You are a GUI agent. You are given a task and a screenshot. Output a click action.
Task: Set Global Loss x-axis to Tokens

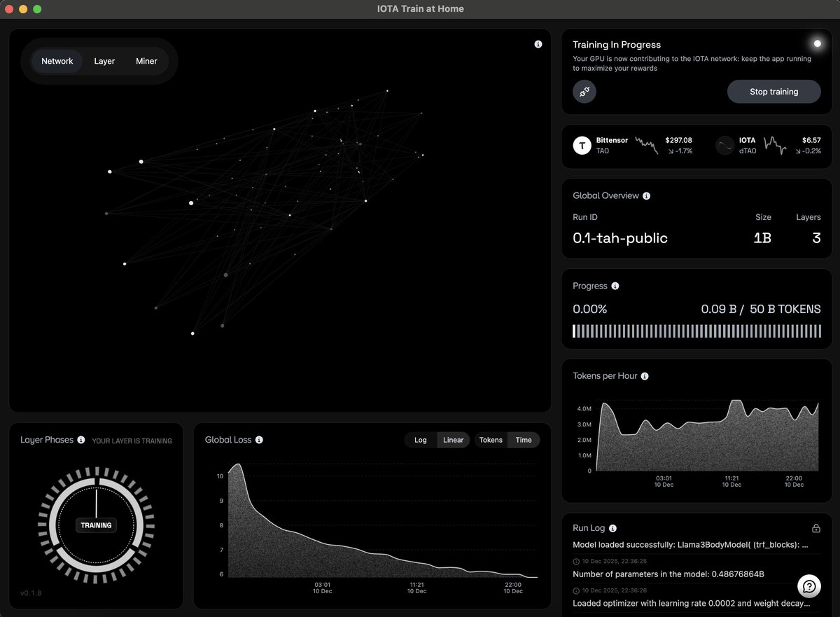(x=491, y=440)
